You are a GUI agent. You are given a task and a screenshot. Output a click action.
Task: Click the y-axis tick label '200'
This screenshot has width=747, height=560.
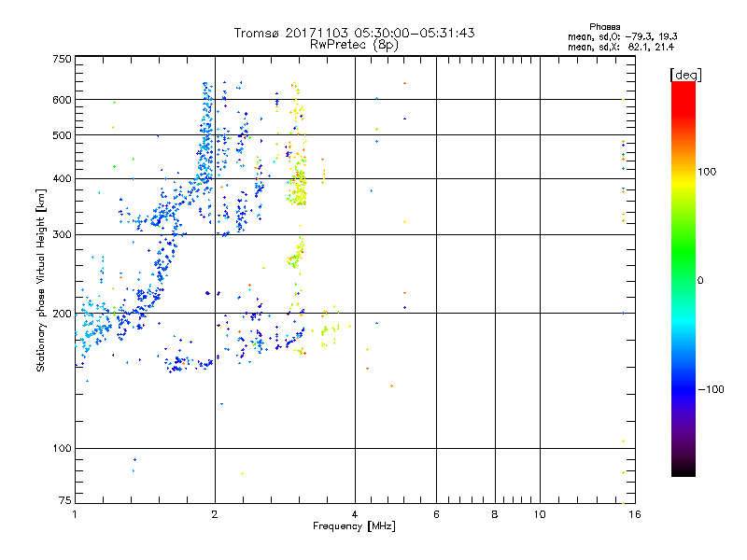click(62, 314)
